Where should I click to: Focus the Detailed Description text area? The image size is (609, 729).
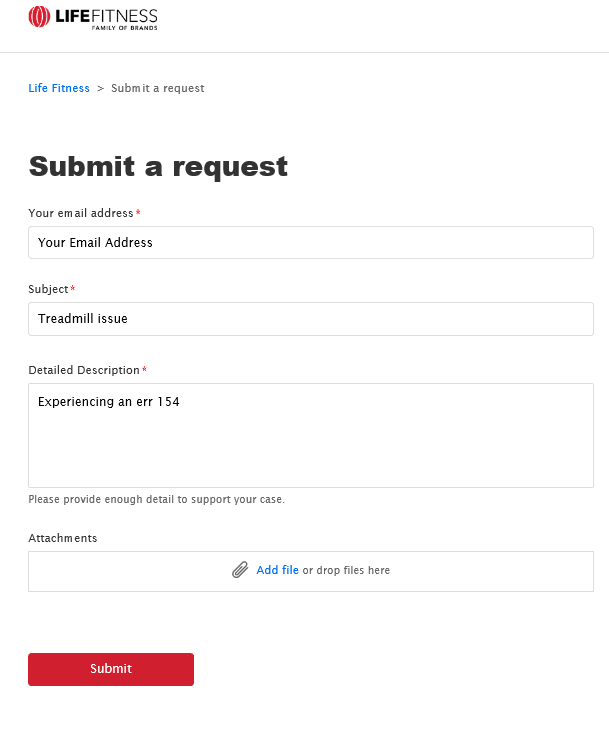coord(311,436)
